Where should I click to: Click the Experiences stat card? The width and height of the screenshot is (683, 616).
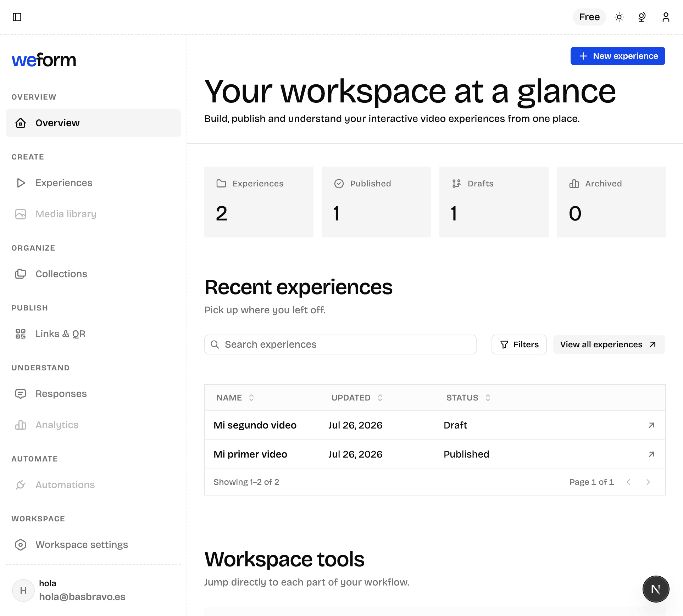click(x=259, y=202)
